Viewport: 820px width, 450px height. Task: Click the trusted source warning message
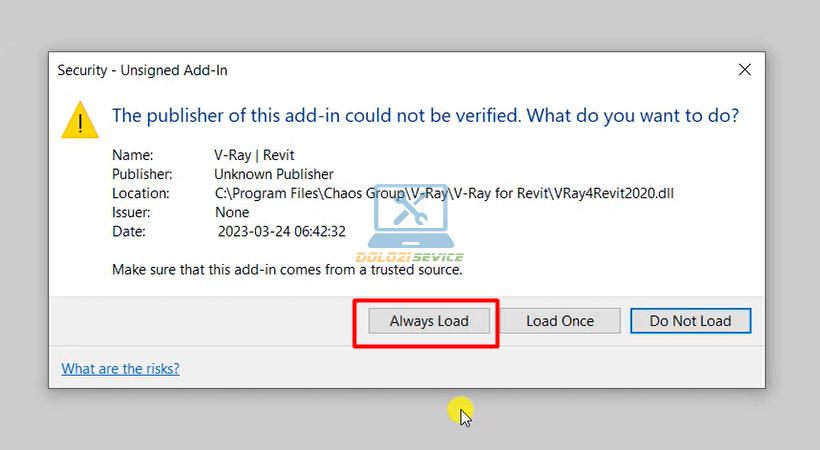coord(287,269)
